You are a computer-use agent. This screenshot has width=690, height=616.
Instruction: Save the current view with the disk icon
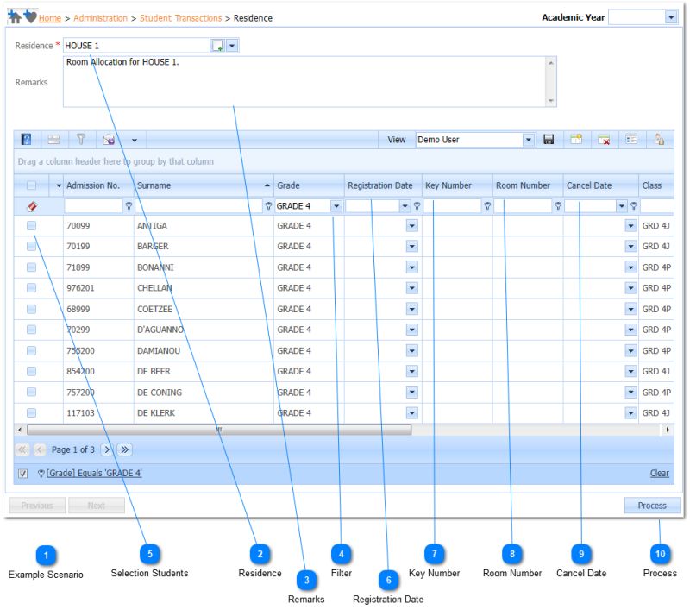point(549,138)
